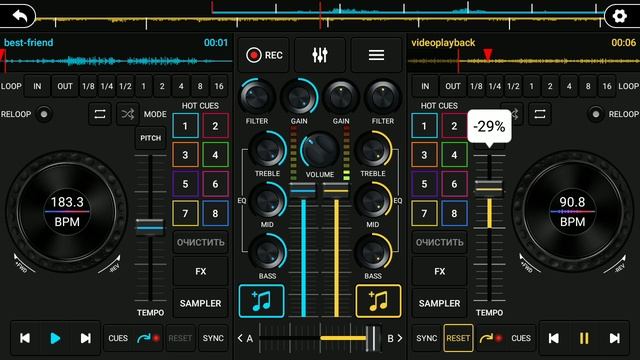Image resolution: width=640 pixels, height=360 pixels.
Task: Start recording with the REC button
Action: pyautogui.click(x=264, y=55)
